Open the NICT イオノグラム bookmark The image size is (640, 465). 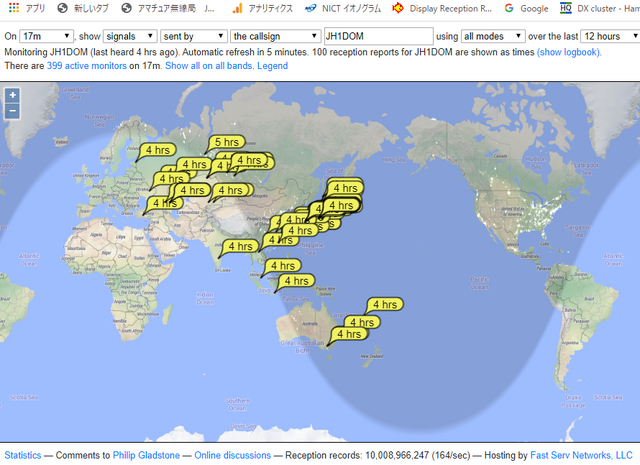pos(343,8)
